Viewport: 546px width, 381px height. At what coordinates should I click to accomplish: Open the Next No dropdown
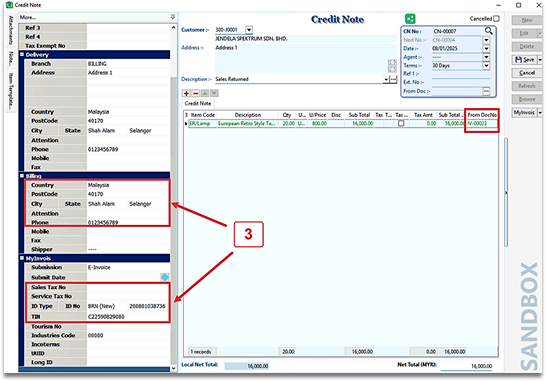(486, 40)
